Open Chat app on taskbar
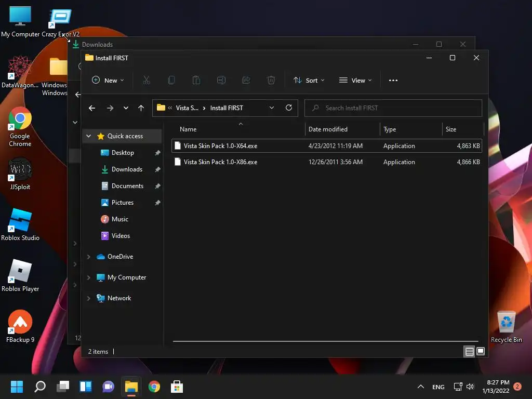The height and width of the screenshot is (399, 532). tap(108, 387)
